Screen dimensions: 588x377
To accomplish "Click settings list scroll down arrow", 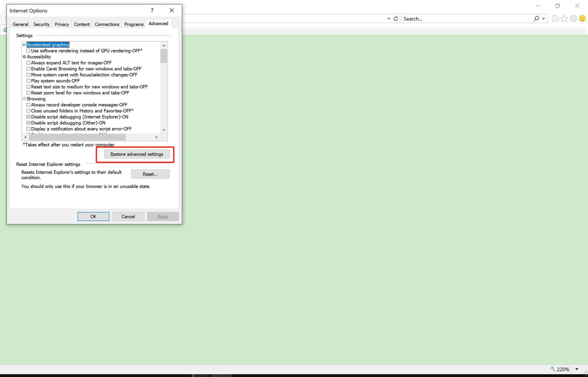I will (164, 130).
